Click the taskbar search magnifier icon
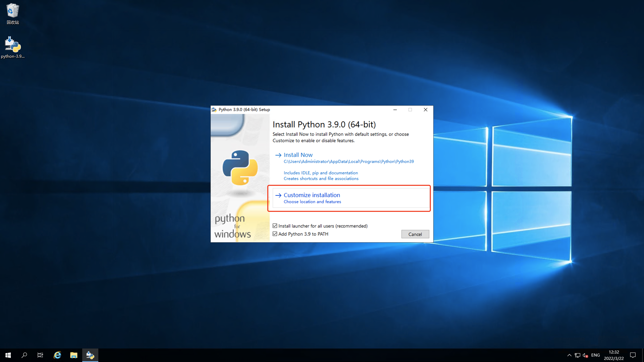This screenshot has height=362, width=644. pos(24,355)
